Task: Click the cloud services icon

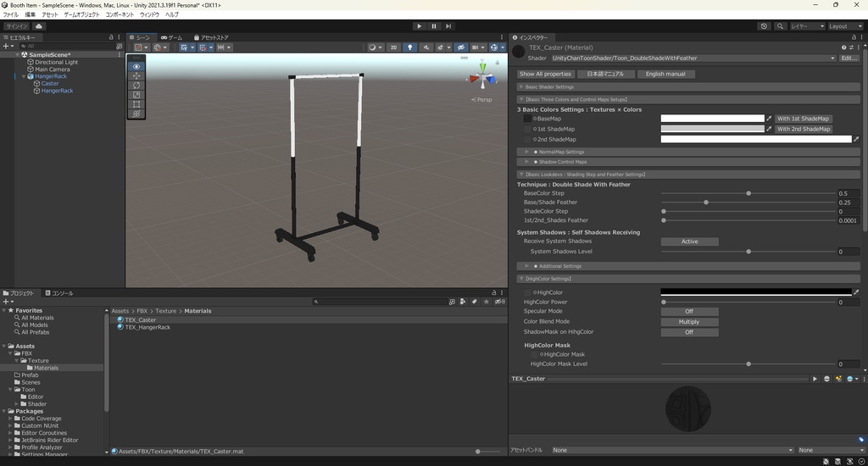Action: [39, 26]
